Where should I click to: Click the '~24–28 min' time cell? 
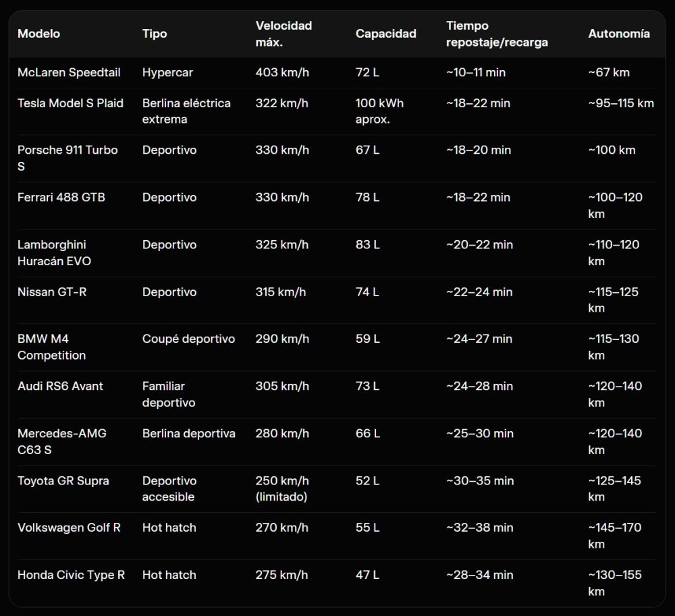pos(479,387)
